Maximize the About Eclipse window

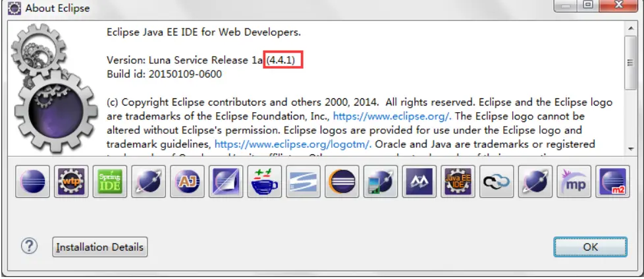(x=589, y=5)
